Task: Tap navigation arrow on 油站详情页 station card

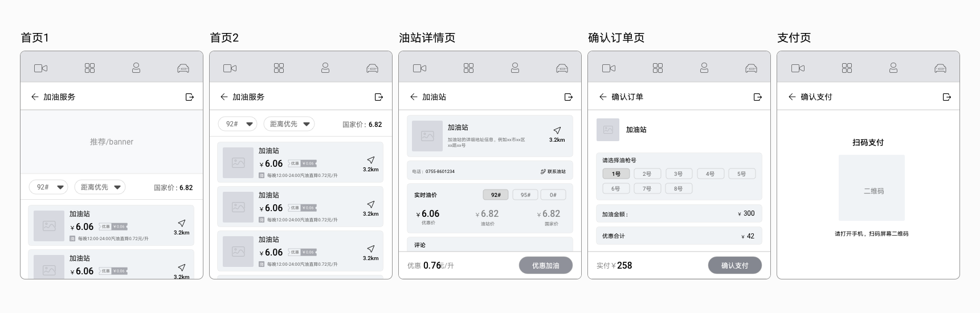Action: (557, 130)
